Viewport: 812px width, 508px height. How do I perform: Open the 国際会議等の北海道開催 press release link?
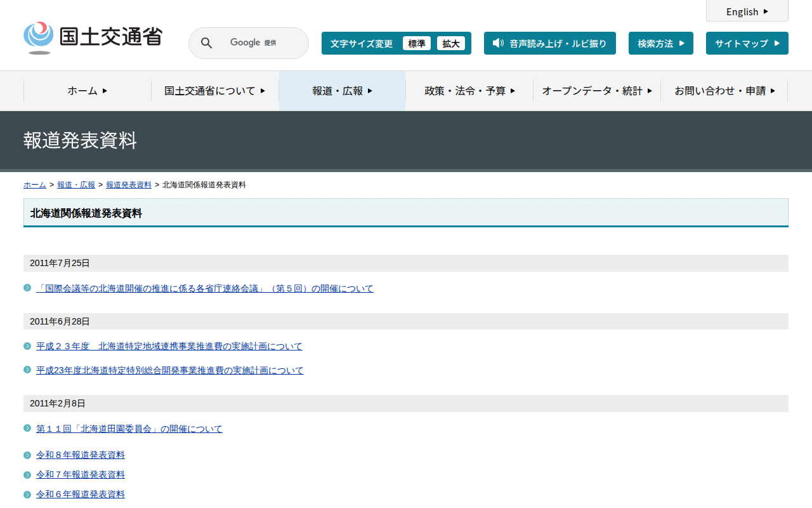204,288
